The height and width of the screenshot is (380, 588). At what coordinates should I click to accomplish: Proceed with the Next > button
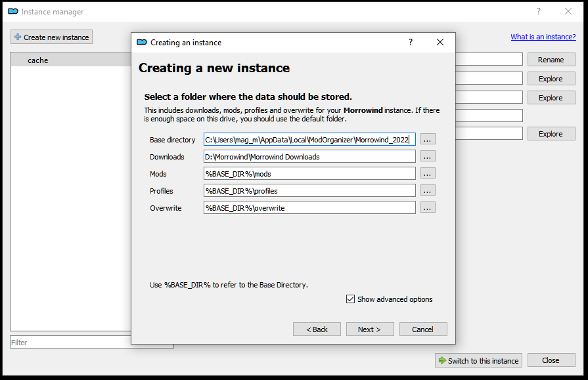click(x=370, y=329)
